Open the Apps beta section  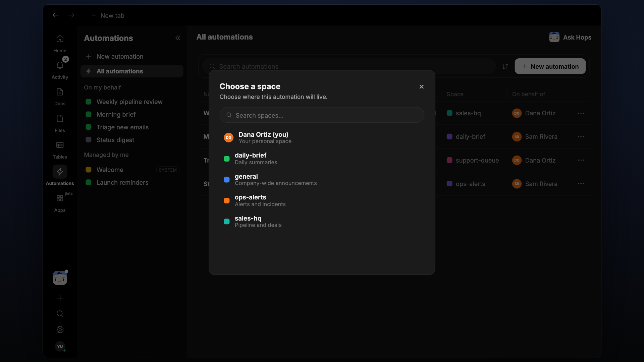[x=60, y=203]
